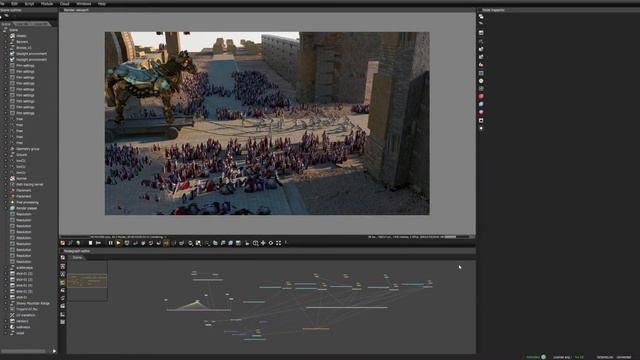Click the blue sphere icon in node inspector column
640x360 pixels.
coord(481,104)
